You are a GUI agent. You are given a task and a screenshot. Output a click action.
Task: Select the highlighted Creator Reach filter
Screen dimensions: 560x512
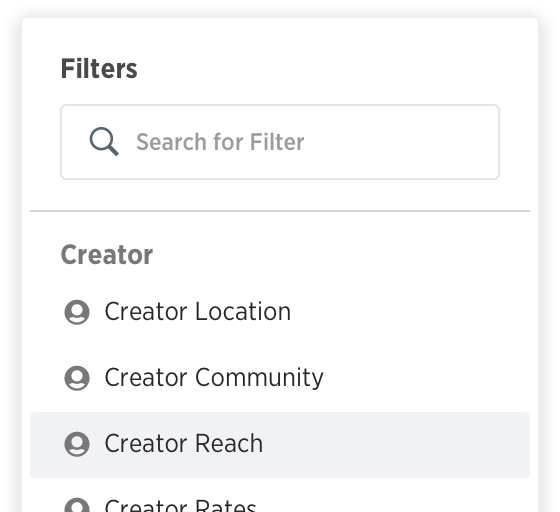click(280, 445)
